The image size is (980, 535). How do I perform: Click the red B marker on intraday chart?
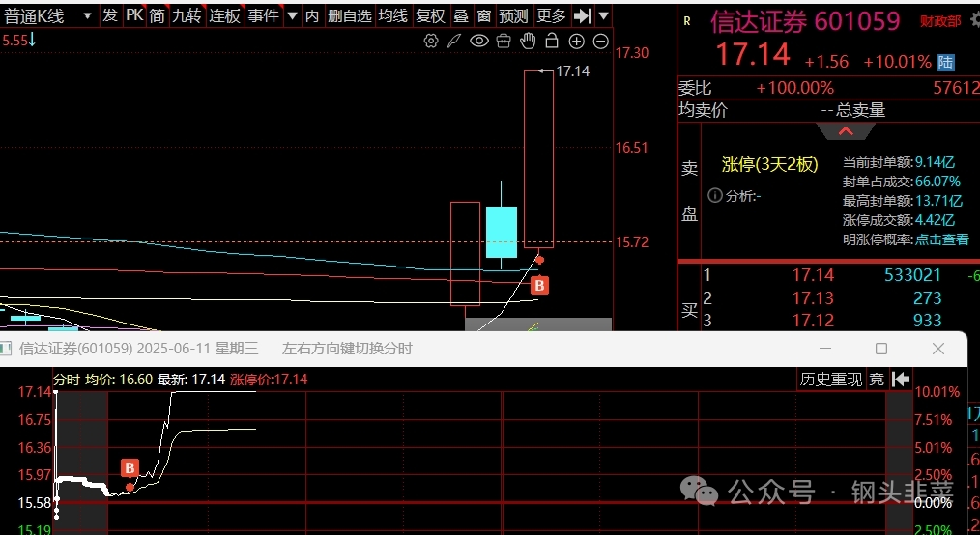point(130,467)
